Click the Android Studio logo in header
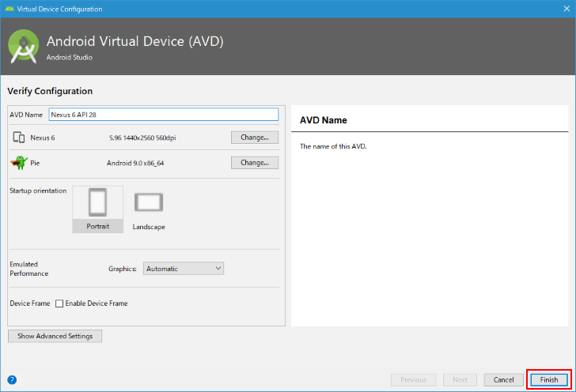This screenshot has height=392, width=576. coord(24,47)
